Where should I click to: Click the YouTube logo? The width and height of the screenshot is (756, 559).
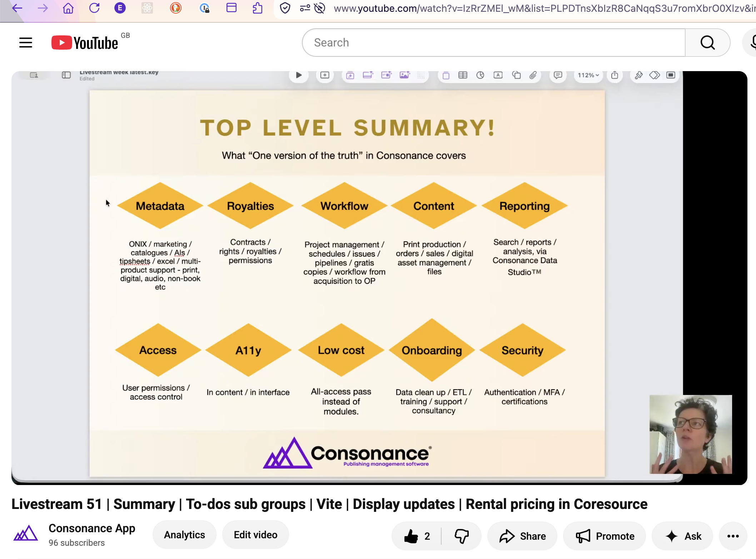tap(85, 43)
